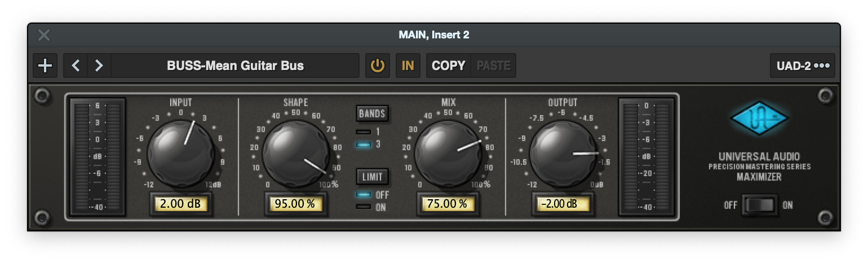868x263 pixels.
Task: Toggle the plugin power button
Action: click(x=377, y=65)
